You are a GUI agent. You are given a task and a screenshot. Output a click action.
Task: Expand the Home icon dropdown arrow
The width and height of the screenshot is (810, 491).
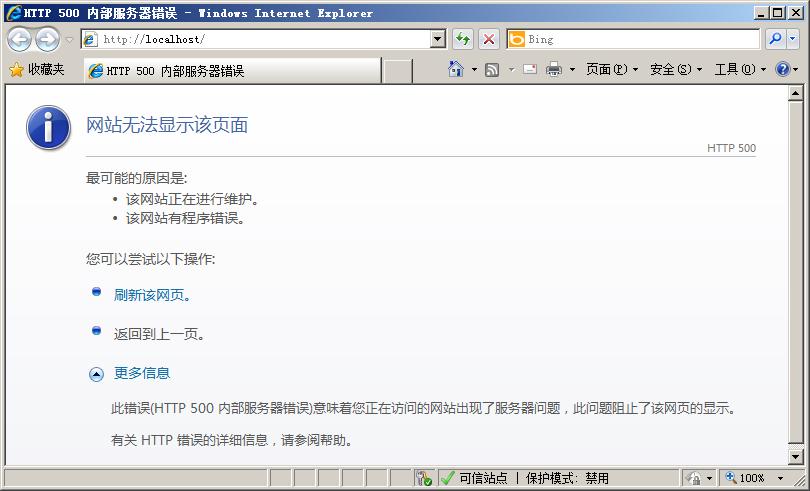474,69
